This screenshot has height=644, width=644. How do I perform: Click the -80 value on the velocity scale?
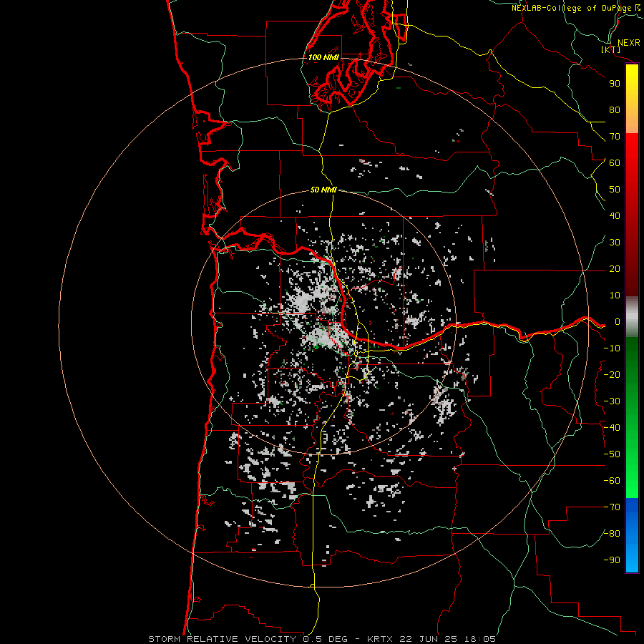(612, 534)
